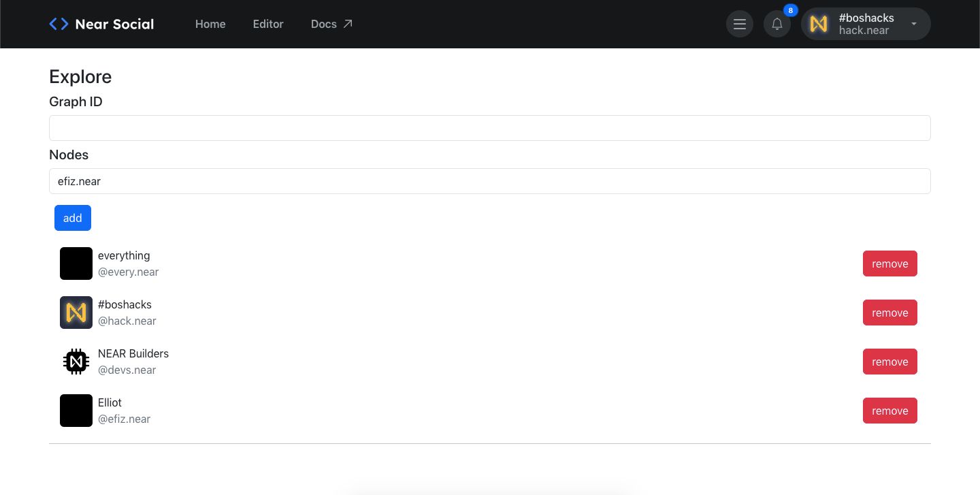Image resolution: width=980 pixels, height=495 pixels.
Task: Click the 'NEAR Builders' name
Action: (133, 353)
